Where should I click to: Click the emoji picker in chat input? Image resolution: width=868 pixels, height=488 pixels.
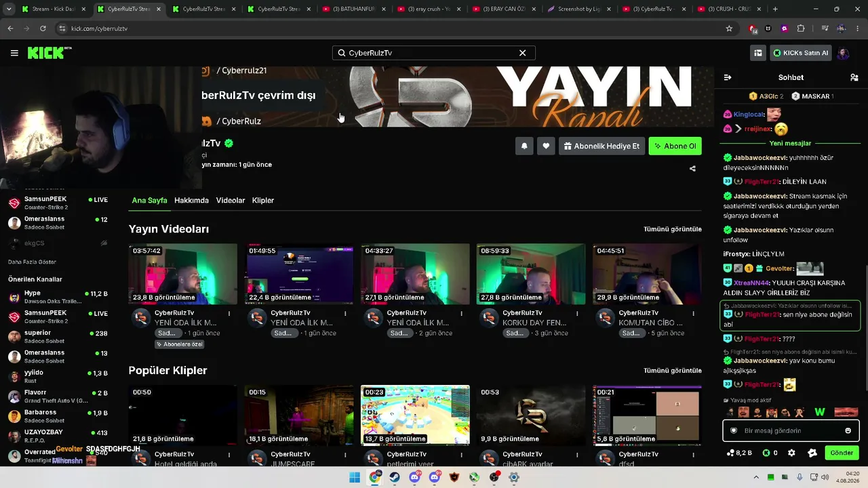848,430
